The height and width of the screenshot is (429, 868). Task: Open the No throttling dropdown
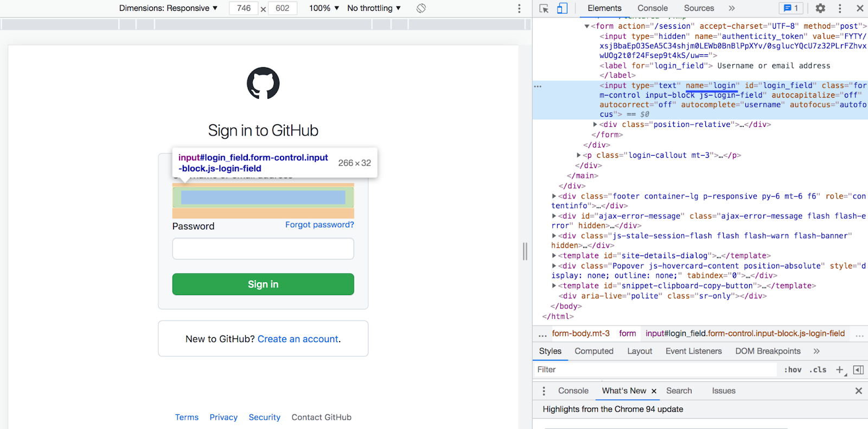[374, 8]
